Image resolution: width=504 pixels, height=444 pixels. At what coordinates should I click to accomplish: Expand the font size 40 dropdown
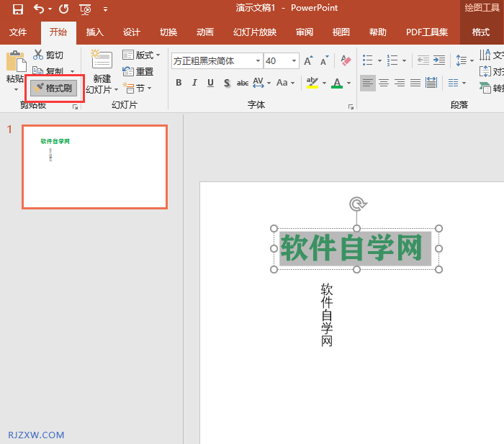point(293,61)
